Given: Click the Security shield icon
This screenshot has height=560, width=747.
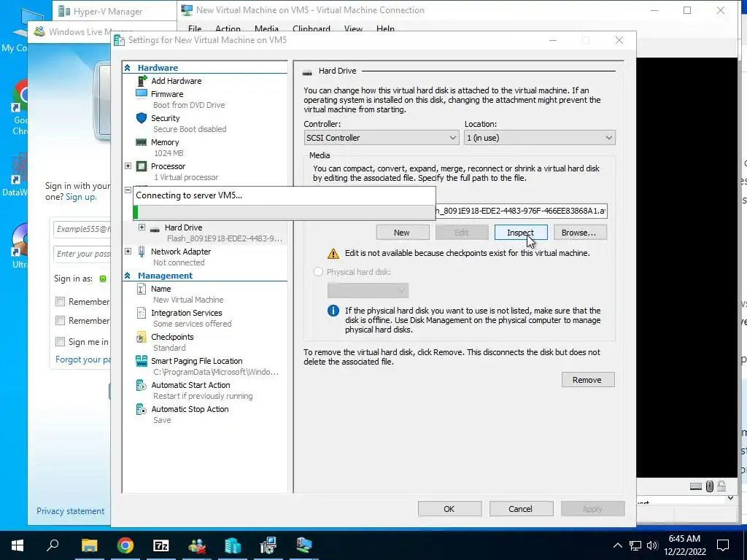Looking at the screenshot, I should [x=142, y=118].
